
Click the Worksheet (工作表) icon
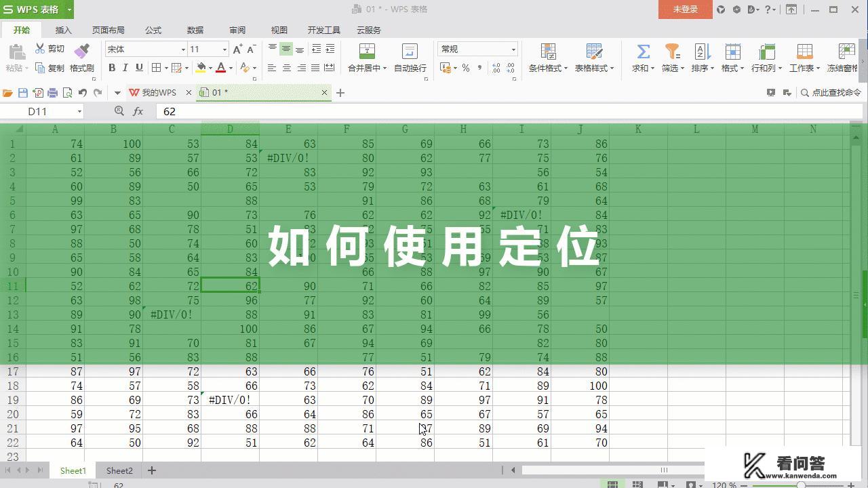click(804, 52)
